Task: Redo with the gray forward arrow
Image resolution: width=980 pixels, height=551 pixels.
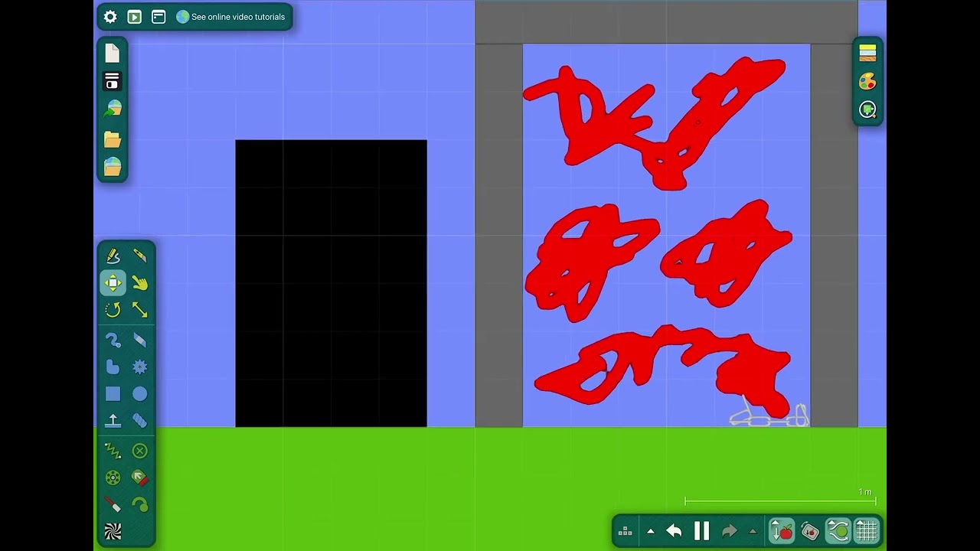Action: [x=729, y=531]
